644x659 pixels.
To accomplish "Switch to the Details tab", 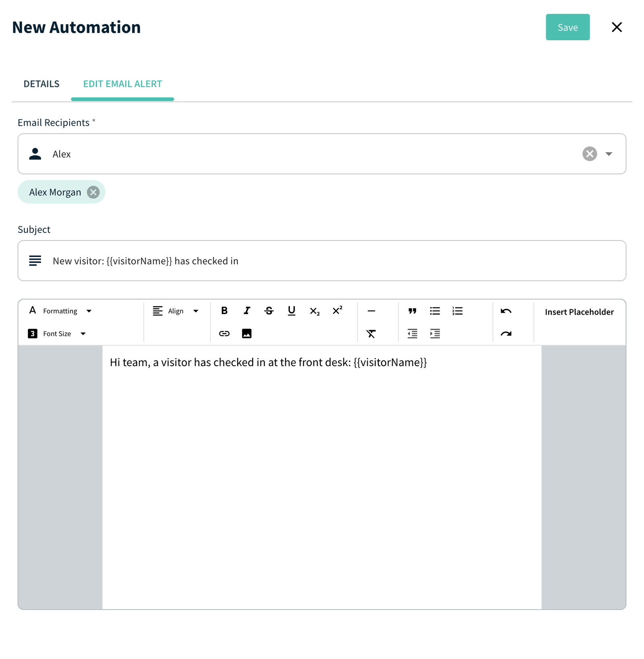I will (x=41, y=84).
